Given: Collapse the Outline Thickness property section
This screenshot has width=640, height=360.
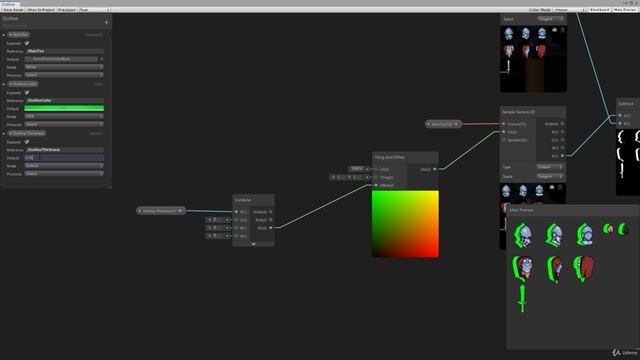Looking at the screenshot, I should (4, 133).
